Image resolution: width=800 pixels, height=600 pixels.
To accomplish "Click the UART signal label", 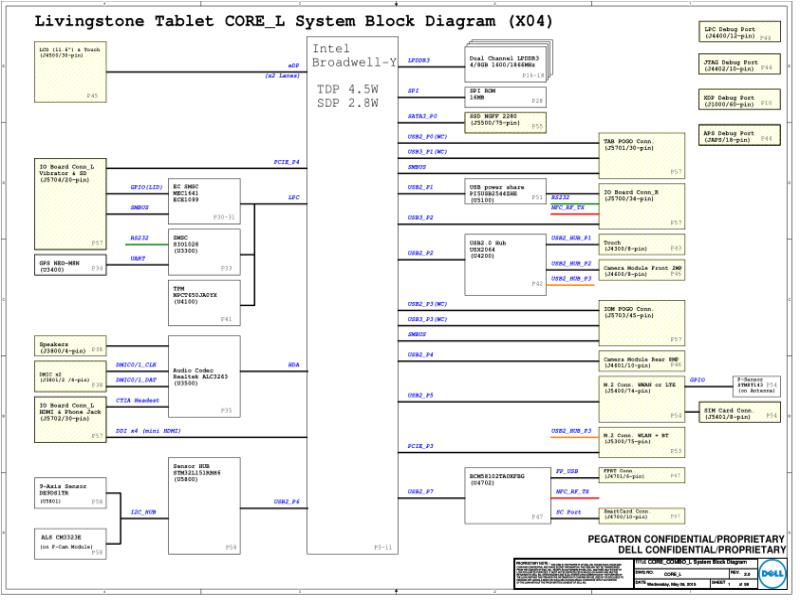I will tap(138, 259).
